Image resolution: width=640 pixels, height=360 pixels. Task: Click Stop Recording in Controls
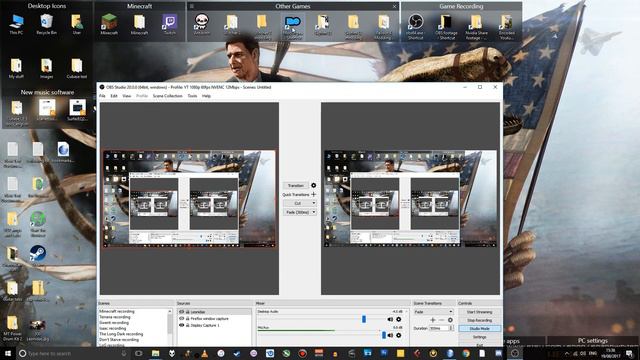(480, 320)
